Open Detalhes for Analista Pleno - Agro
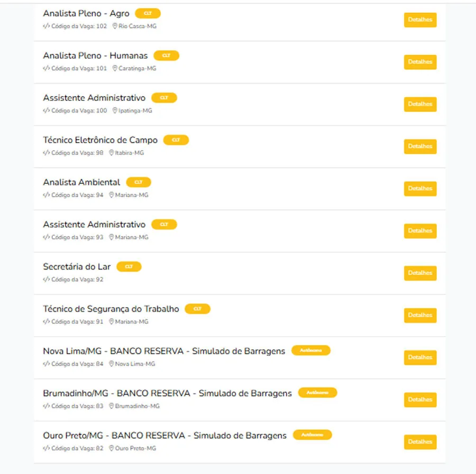 (x=420, y=20)
